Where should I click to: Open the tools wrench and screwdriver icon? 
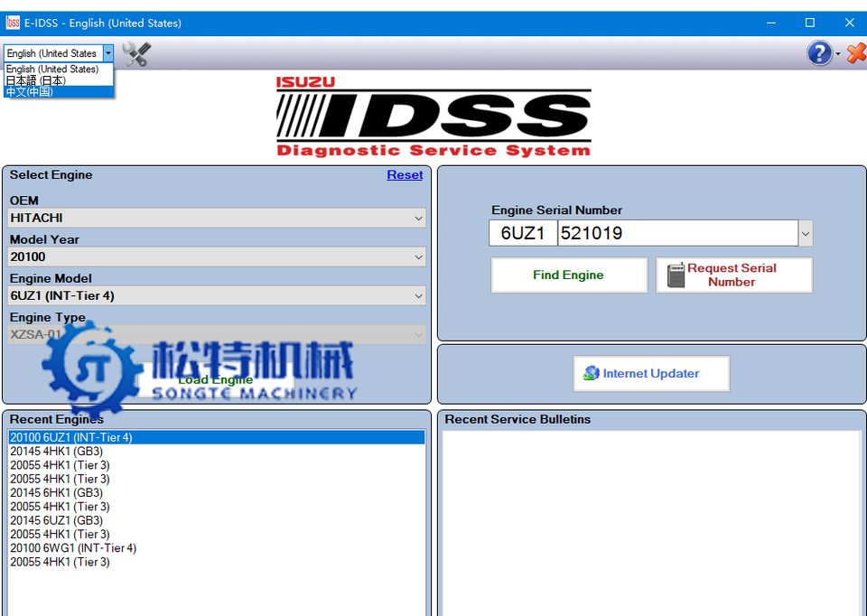[136, 53]
